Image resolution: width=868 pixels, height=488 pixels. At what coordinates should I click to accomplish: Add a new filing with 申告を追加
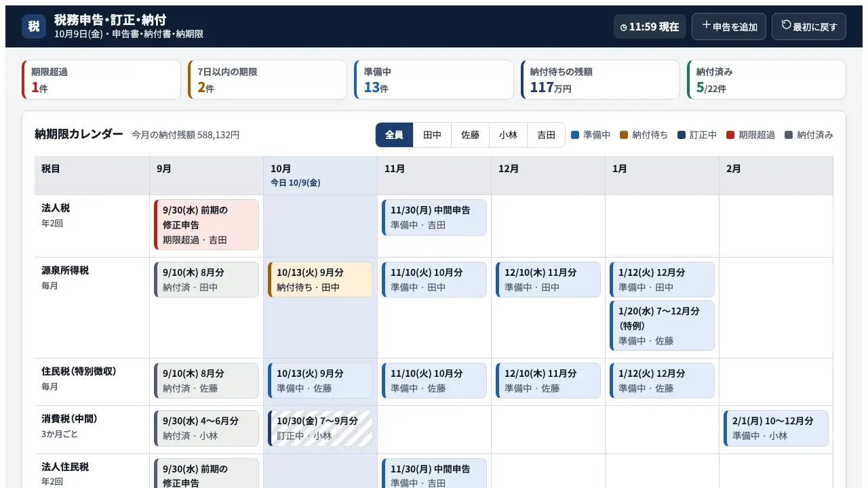tap(729, 26)
